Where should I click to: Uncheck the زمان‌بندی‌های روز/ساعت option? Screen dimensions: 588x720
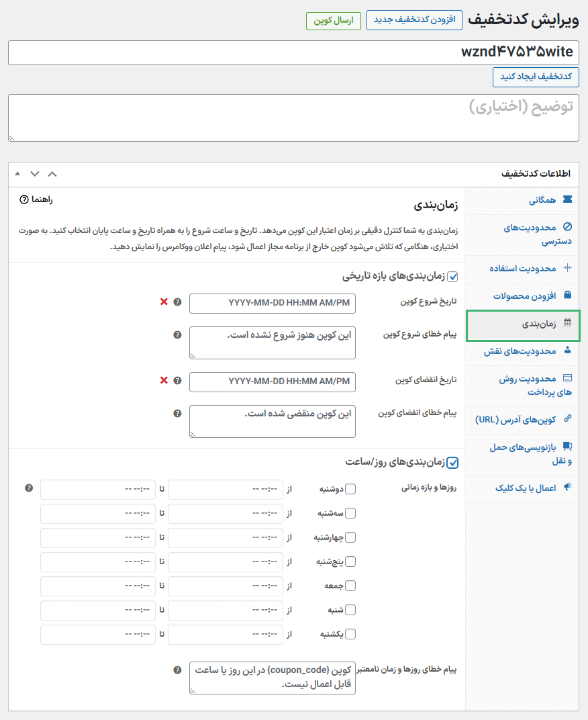pyautogui.click(x=454, y=462)
